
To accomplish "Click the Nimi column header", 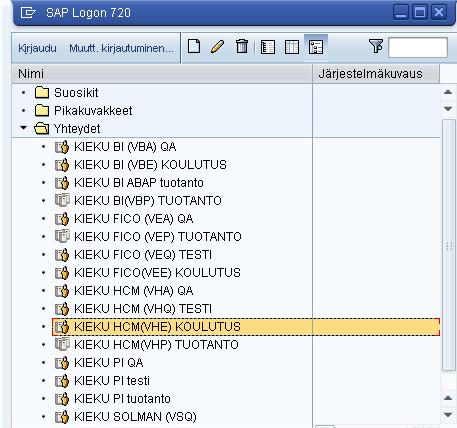I will click(x=162, y=74).
